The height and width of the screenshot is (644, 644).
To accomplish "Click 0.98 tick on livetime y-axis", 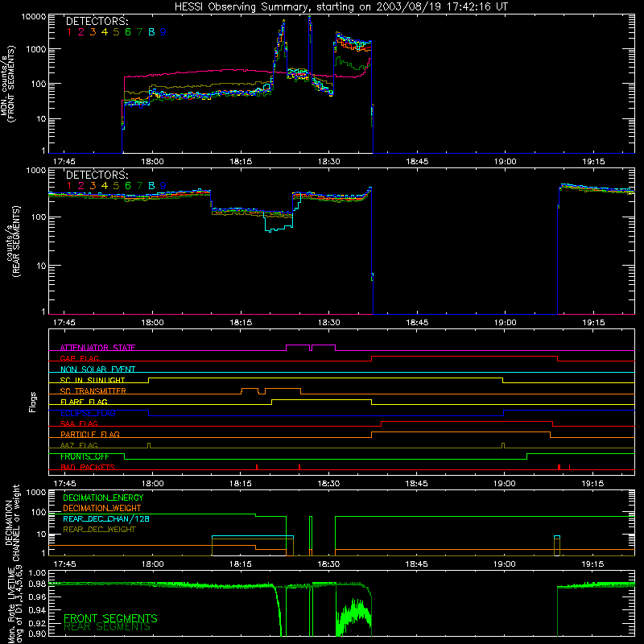I will pos(37,584).
